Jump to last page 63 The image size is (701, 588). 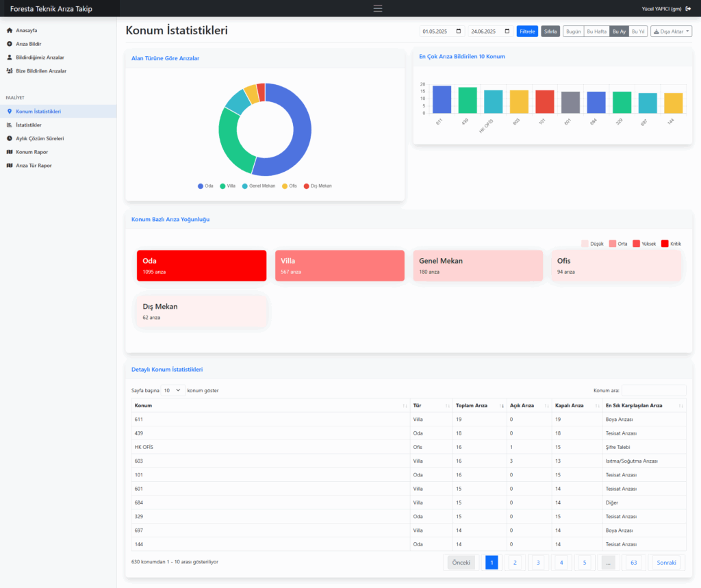(633, 563)
